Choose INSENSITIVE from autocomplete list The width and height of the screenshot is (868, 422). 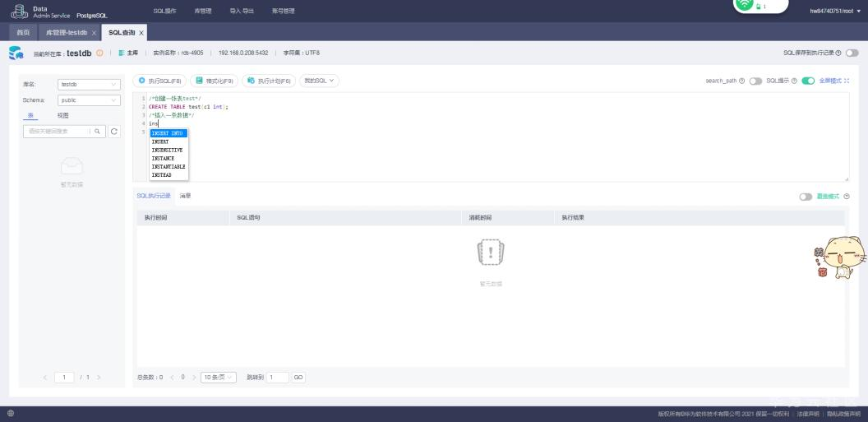pyautogui.click(x=169, y=150)
